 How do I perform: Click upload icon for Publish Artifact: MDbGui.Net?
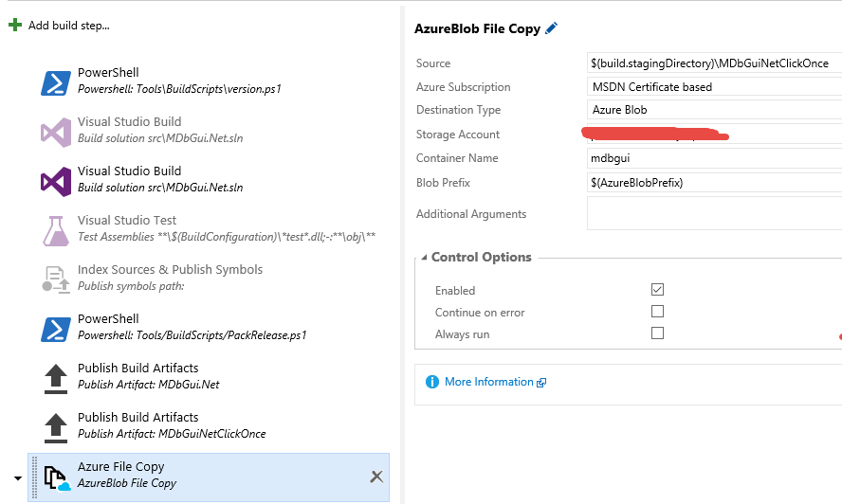pyautogui.click(x=56, y=379)
